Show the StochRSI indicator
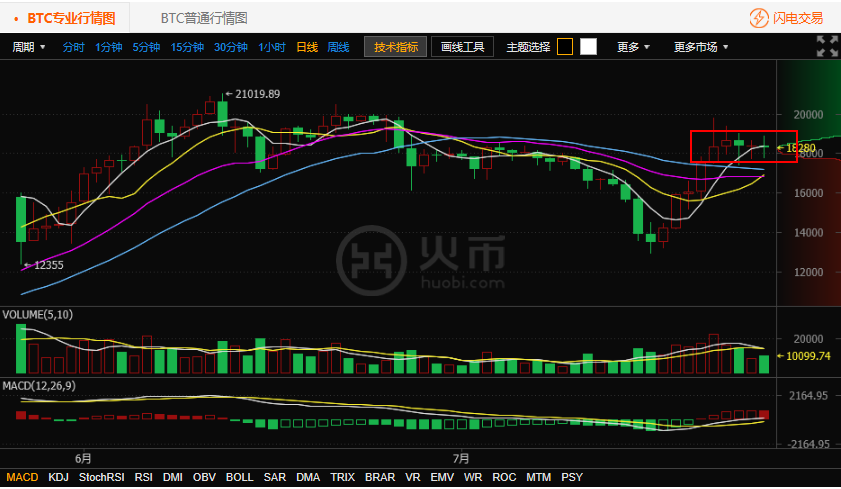Viewport: 841px width, 489px height. point(101,478)
